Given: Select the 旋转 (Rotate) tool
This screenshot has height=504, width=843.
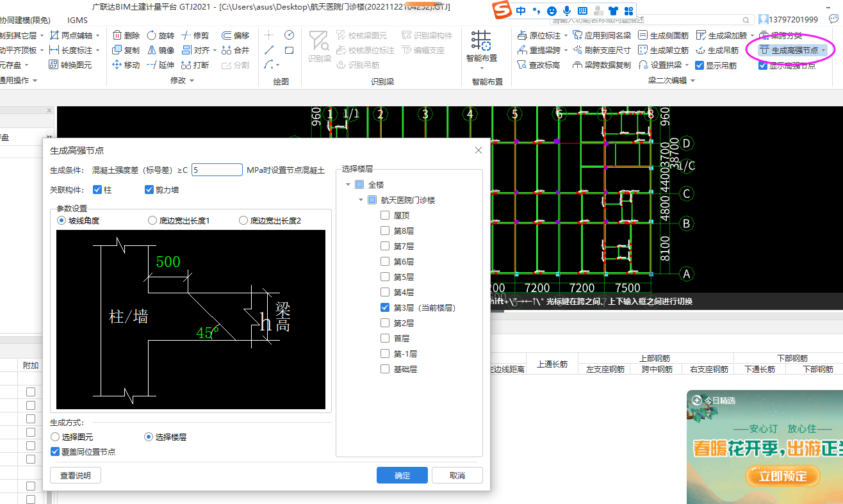Looking at the screenshot, I should tap(160, 35).
